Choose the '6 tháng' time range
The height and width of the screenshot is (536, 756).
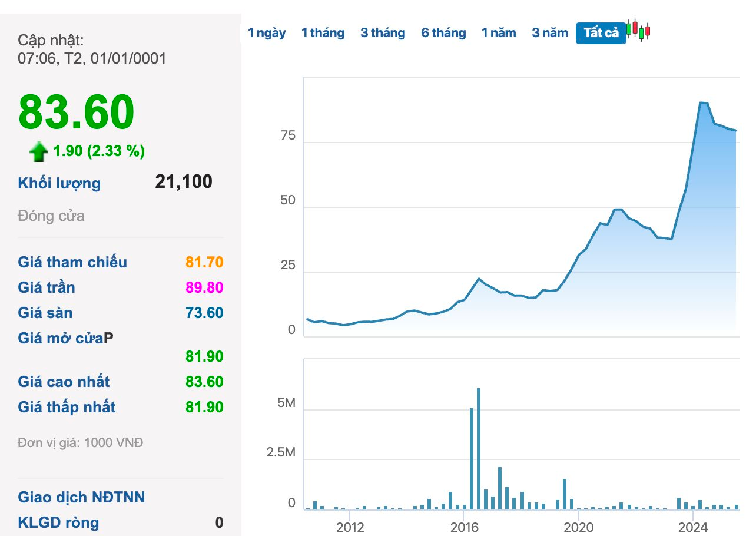443,33
